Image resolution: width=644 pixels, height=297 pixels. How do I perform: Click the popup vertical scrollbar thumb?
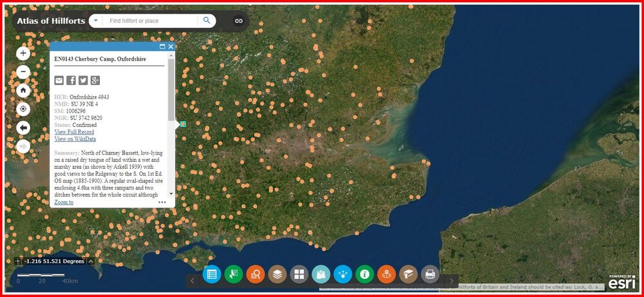point(171,90)
